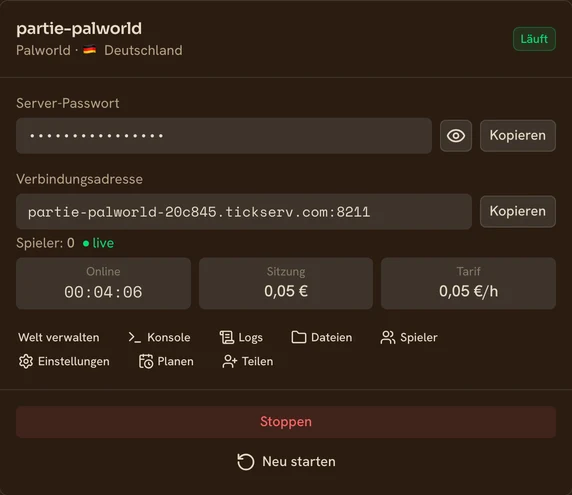Click the Spieler people icon

click(x=387, y=337)
